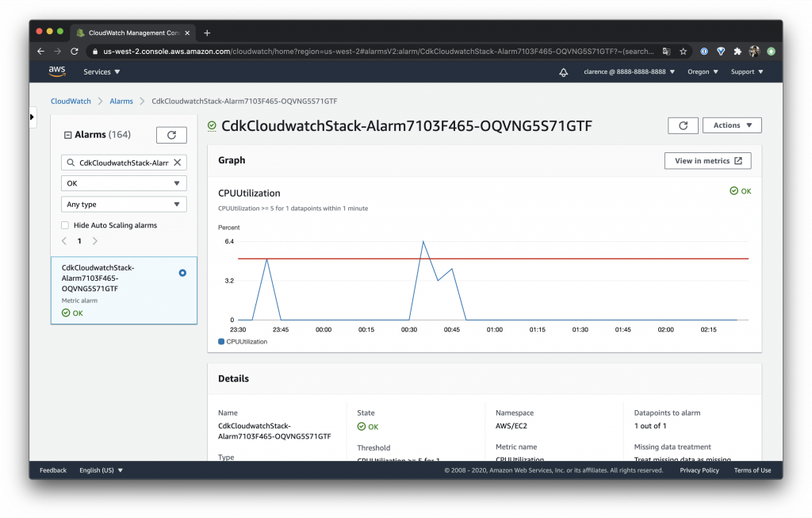
Task: Click the CPUUtilization legend color swatch
Action: point(221,342)
